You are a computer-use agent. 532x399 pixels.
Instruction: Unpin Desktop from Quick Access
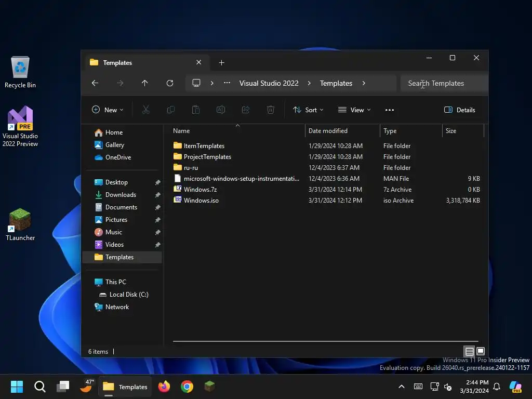pos(157,182)
